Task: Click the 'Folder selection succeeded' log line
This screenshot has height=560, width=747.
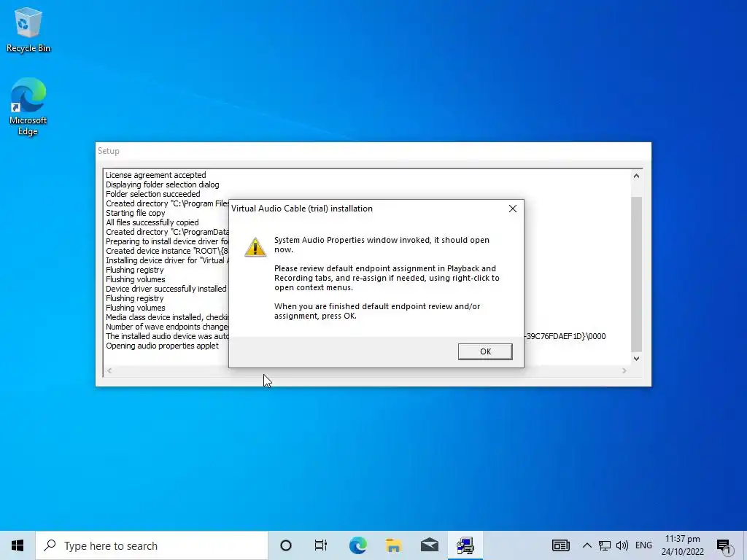Action: tap(153, 194)
